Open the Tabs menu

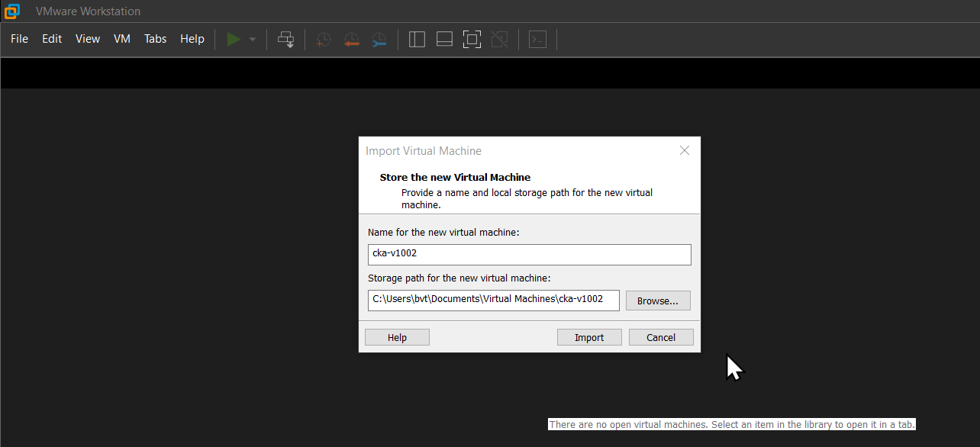(155, 39)
